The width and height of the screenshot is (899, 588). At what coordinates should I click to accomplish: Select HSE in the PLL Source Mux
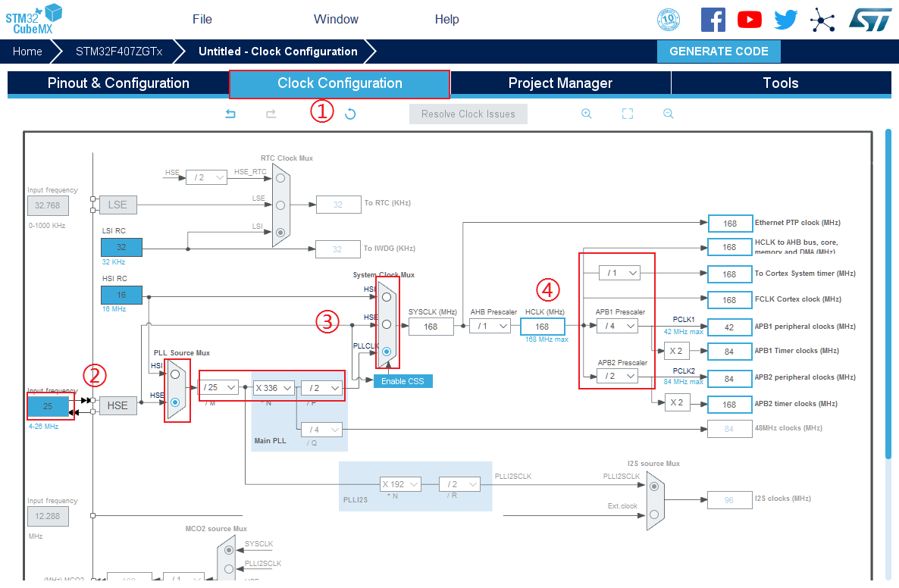click(175, 402)
